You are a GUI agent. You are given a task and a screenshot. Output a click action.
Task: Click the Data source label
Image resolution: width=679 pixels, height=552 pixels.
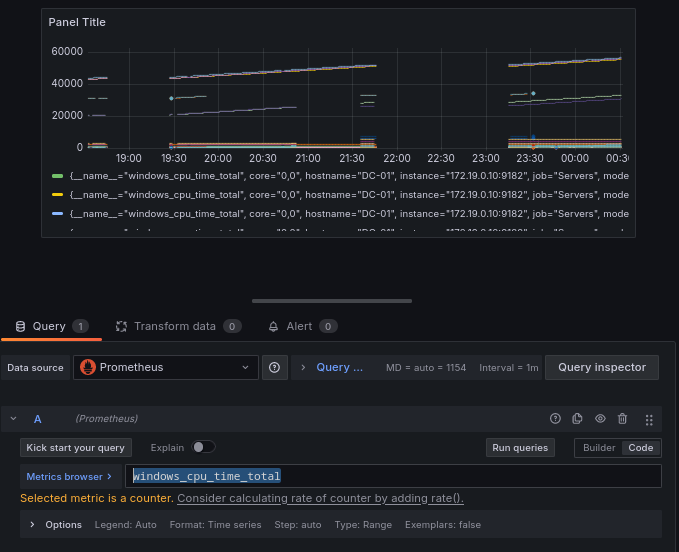tap(35, 368)
